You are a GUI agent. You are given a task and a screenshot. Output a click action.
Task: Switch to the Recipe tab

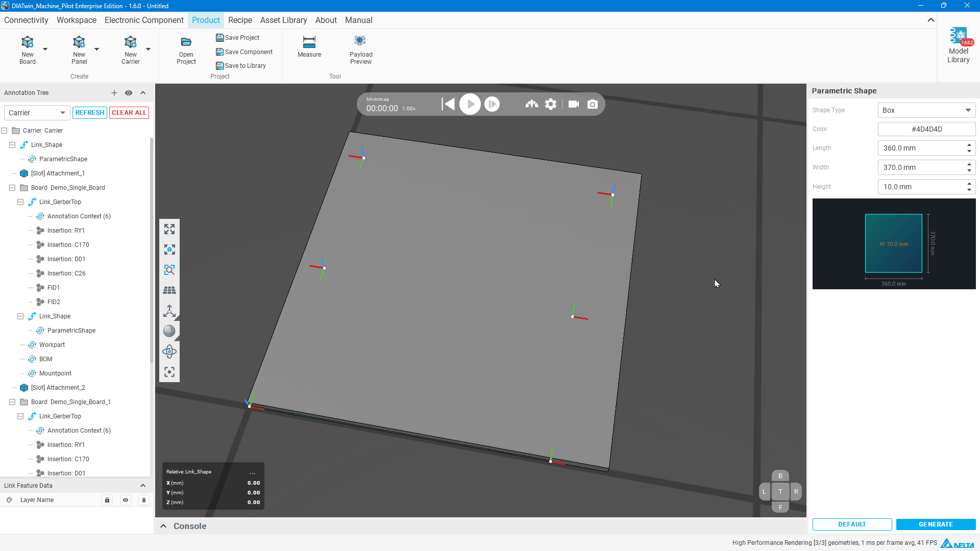click(x=240, y=20)
